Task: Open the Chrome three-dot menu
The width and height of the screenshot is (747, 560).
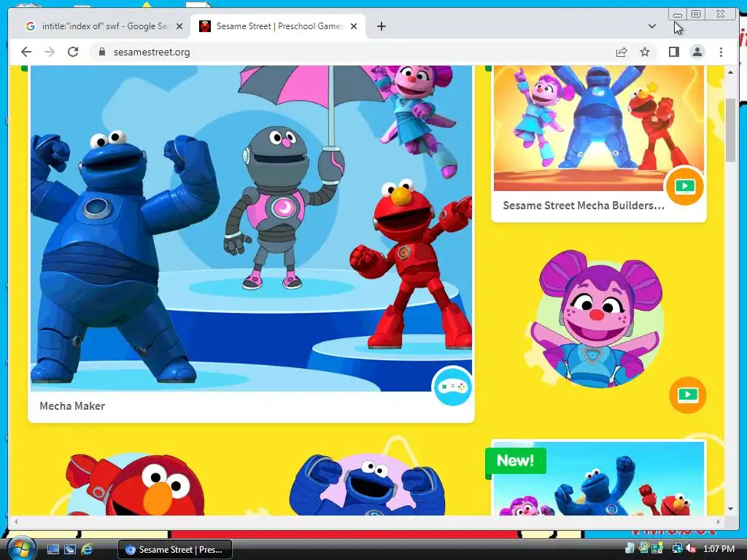Action: pyautogui.click(x=721, y=52)
